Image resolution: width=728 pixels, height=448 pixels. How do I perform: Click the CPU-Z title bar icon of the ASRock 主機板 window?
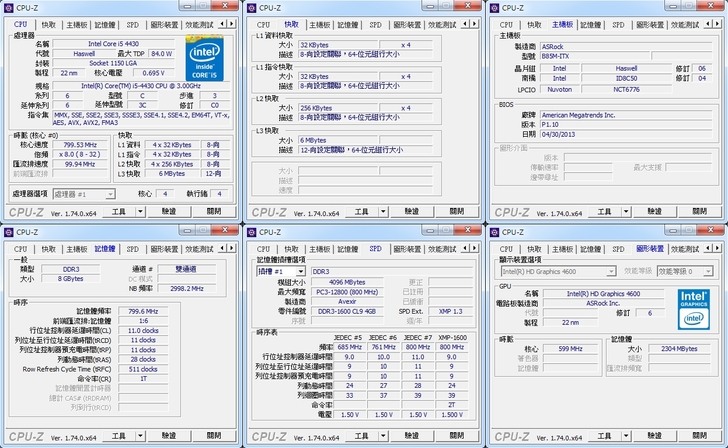494,8
